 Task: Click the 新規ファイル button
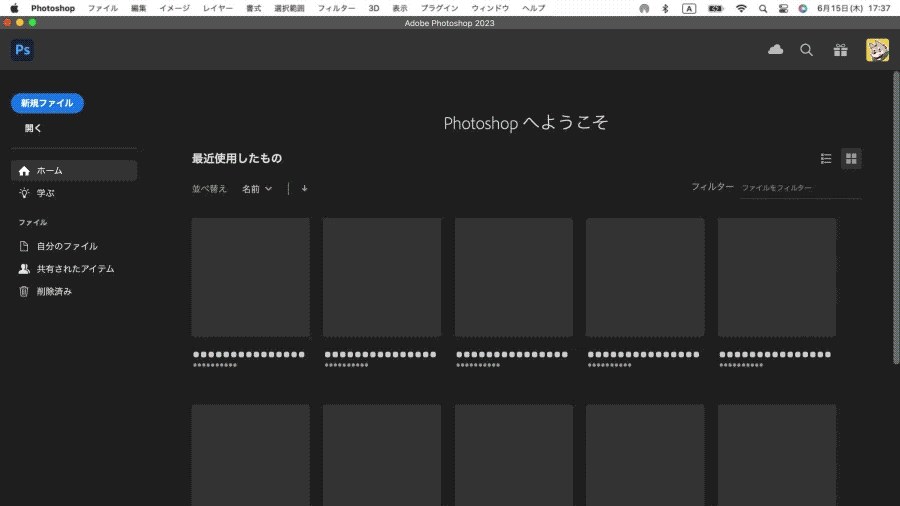47,103
